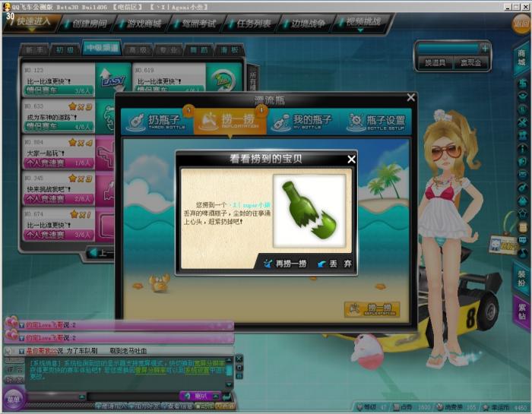The width and height of the screenshot is (532, 414).
Task: Click 换道具 exchange items button
Action: point(435,63)
